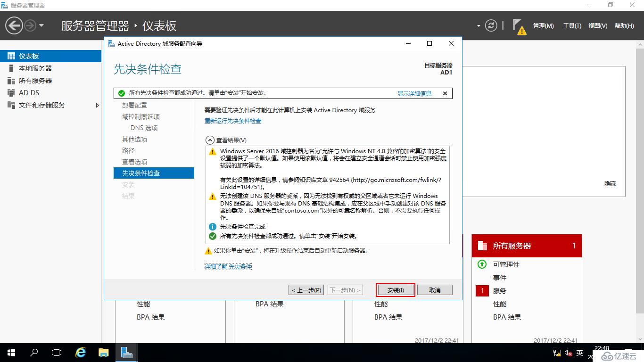Click the NT 4.0 encryption warning icon
The height and width of the screenshot is (362, 644).
tap(213, 151)
